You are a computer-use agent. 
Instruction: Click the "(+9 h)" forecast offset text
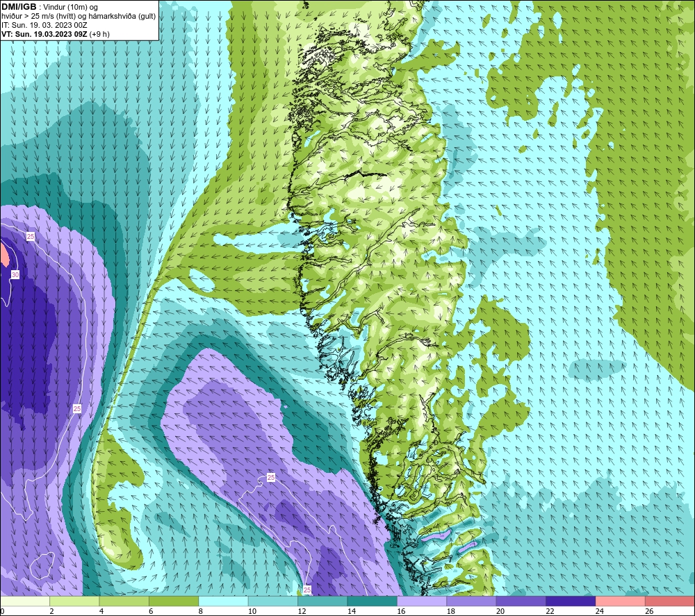point(99,34)
